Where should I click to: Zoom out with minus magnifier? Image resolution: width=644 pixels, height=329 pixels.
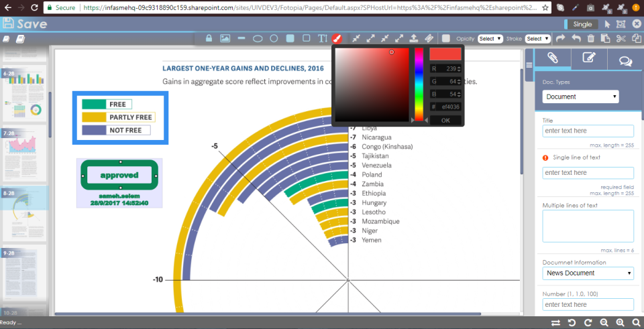coord(604,323)
